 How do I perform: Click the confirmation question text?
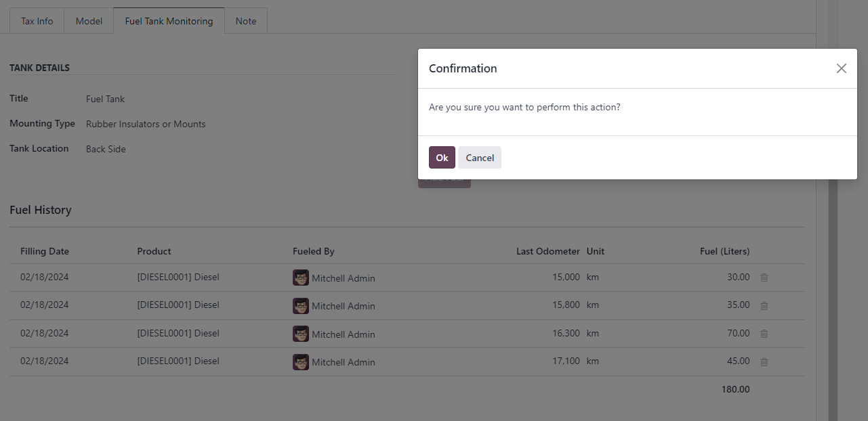click(x=524, y=107)
